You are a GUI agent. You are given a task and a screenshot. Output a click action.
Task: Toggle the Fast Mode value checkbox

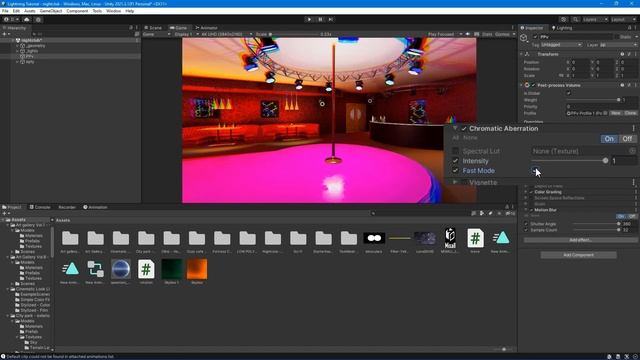click(x=535, y=171)
